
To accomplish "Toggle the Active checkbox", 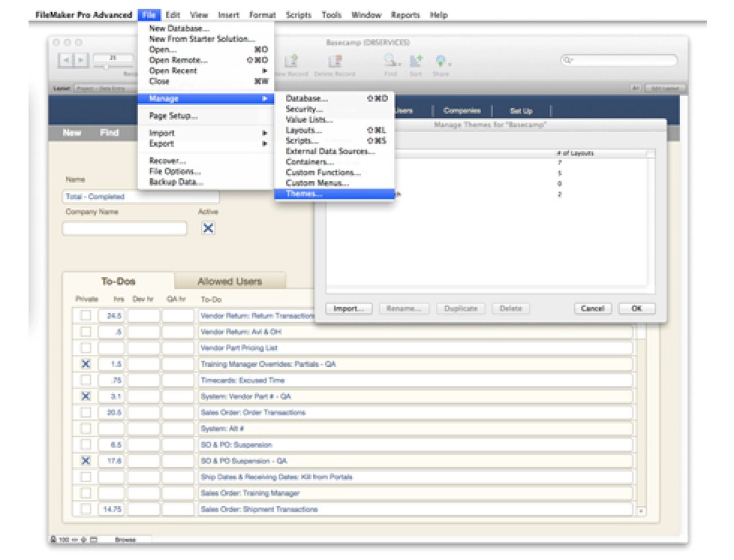I will point(208,228).
